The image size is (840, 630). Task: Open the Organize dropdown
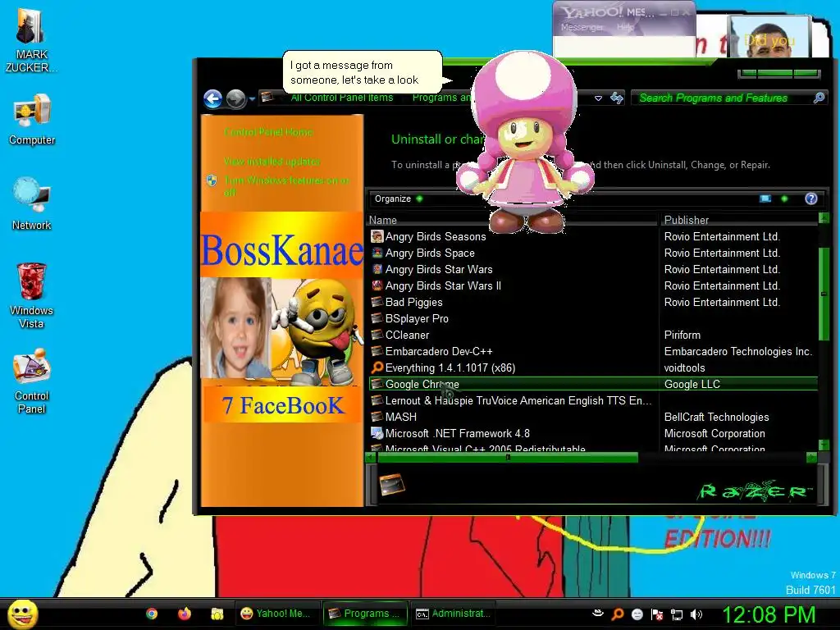(398, 199)
